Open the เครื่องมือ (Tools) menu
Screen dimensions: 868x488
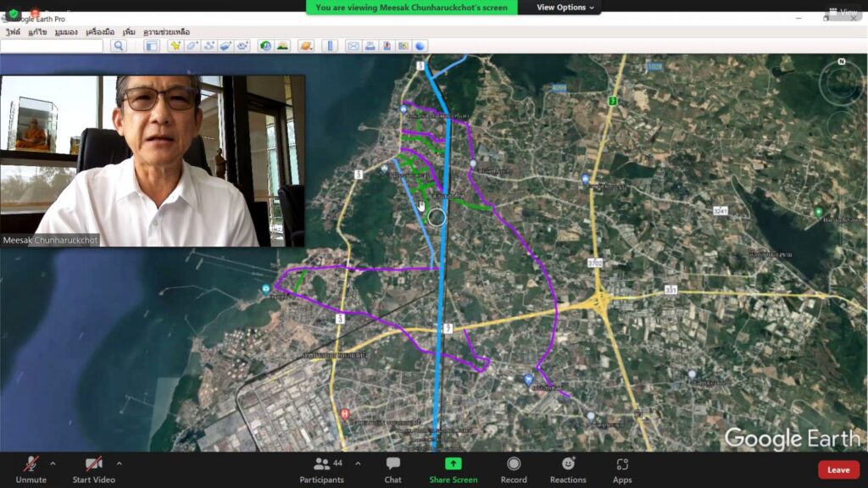99,31
